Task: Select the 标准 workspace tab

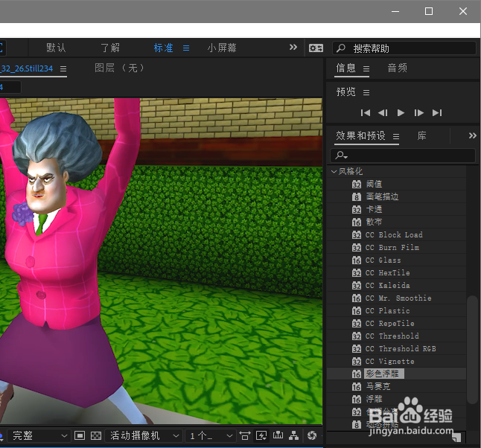Action: pyautogui.click(x=164, y=48)
